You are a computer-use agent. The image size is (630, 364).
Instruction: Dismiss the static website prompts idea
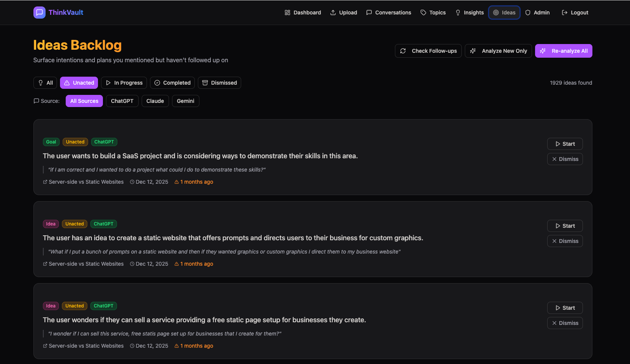coord(565,241)
